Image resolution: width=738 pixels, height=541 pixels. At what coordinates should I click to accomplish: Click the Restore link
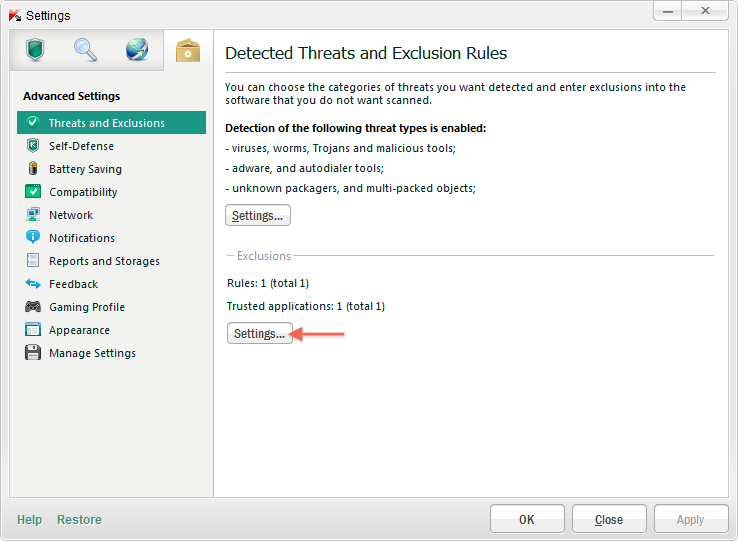[x=79, y=520]
